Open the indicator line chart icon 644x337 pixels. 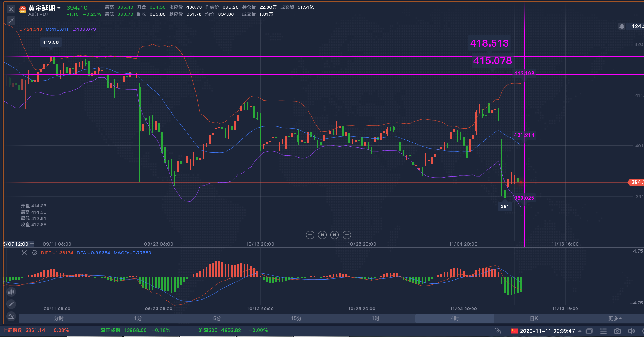(11, 316)
